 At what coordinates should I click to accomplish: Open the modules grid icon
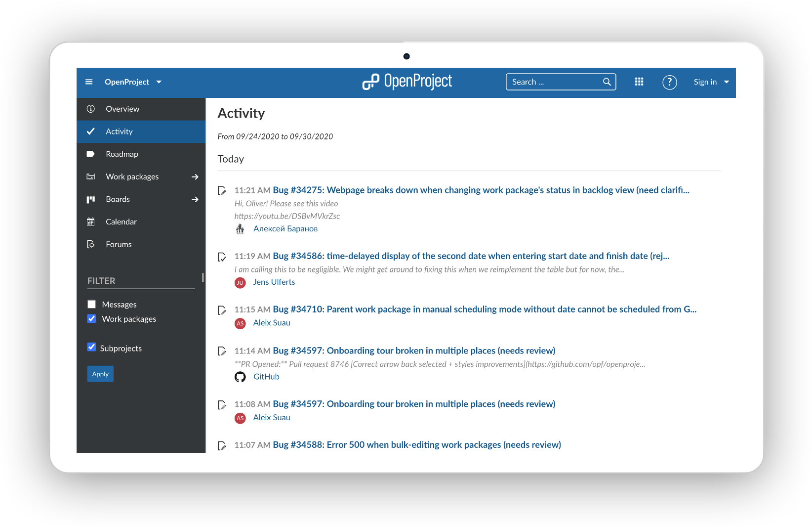click(639, 82)
